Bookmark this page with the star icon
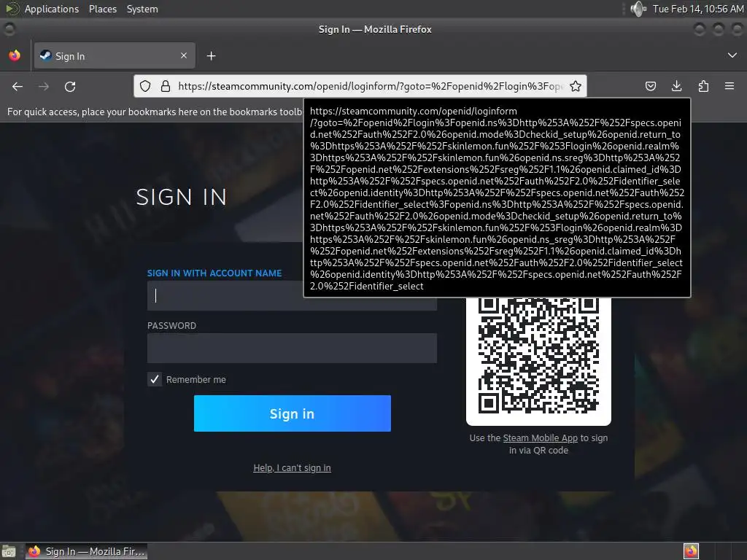Image resolution: width=747 pixels, height=560 pixels. click(x=576, y=86)
